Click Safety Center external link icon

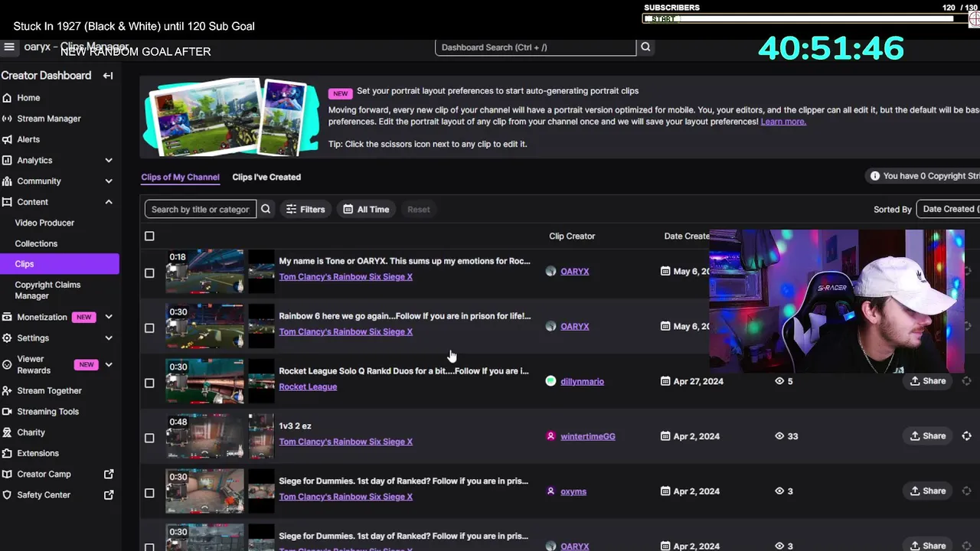coord(109,495)
